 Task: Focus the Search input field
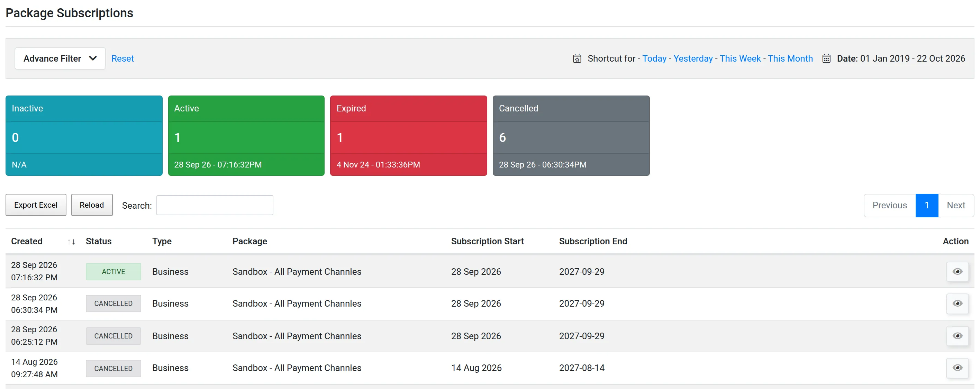pyautogui.click(x=215, y=205)
